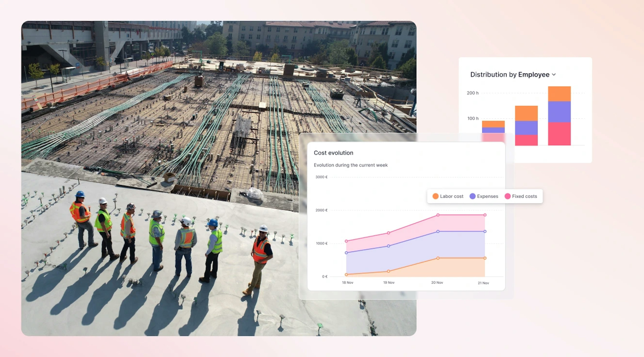
Task: Click the Distribution by Employee title
Action: click(x=510, y=74)
